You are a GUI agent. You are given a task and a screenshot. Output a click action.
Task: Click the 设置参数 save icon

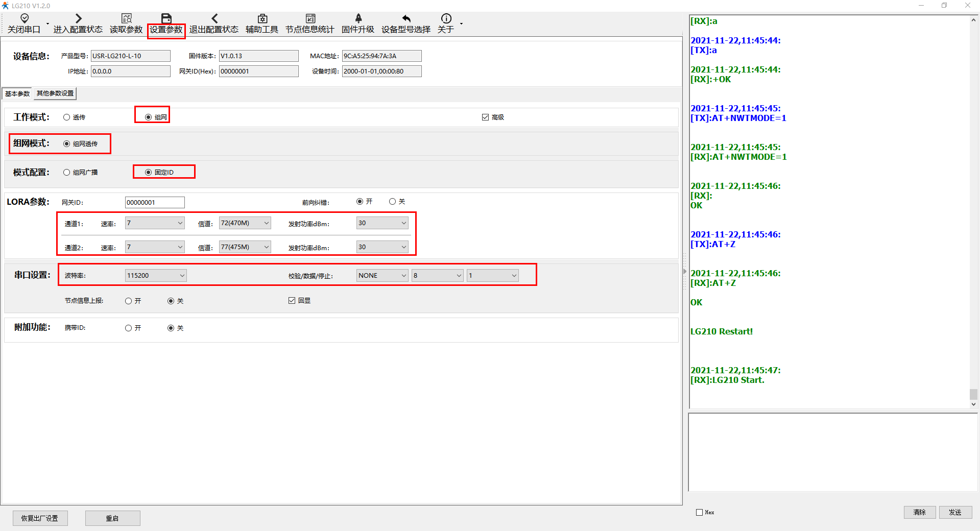166,19
